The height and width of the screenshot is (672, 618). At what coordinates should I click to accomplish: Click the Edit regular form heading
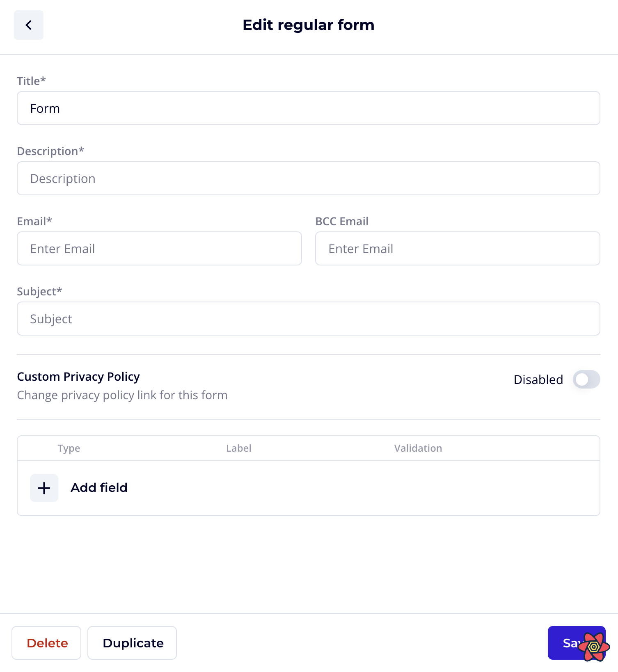(309, 25)
